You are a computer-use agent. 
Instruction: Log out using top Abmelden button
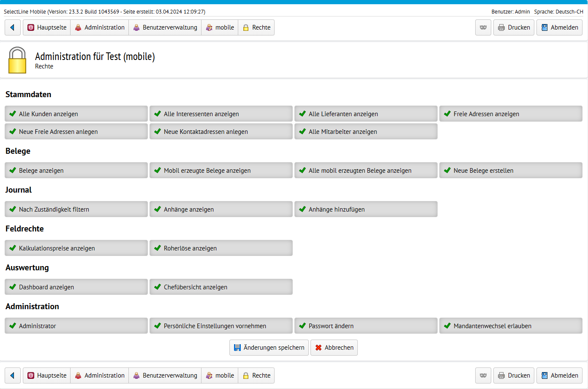coord(559,27)
